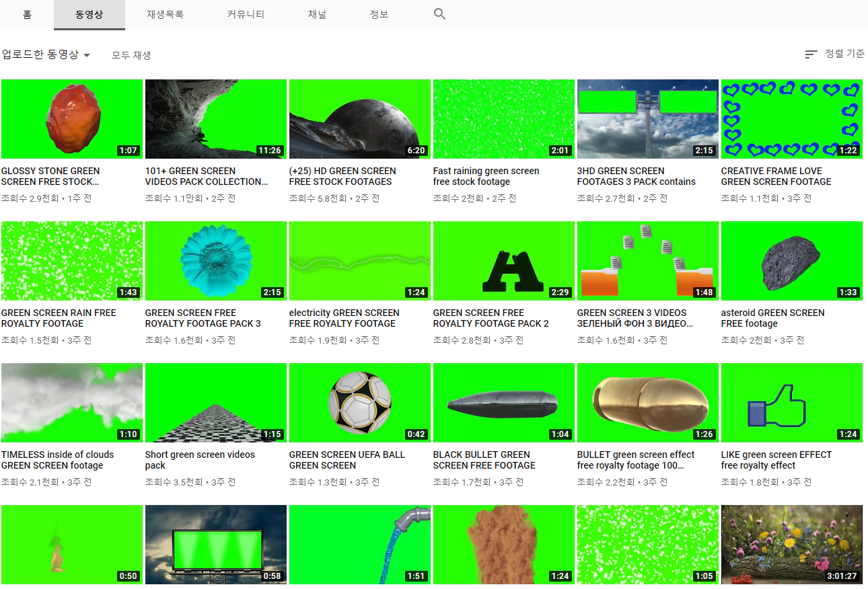Go to the 커뮤니티 tab
868x589 pixels.
point(246,14)
